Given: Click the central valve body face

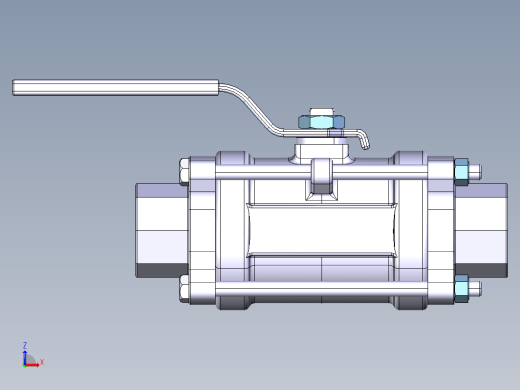Looking at the screenshot, I should (x=321, y=230).
